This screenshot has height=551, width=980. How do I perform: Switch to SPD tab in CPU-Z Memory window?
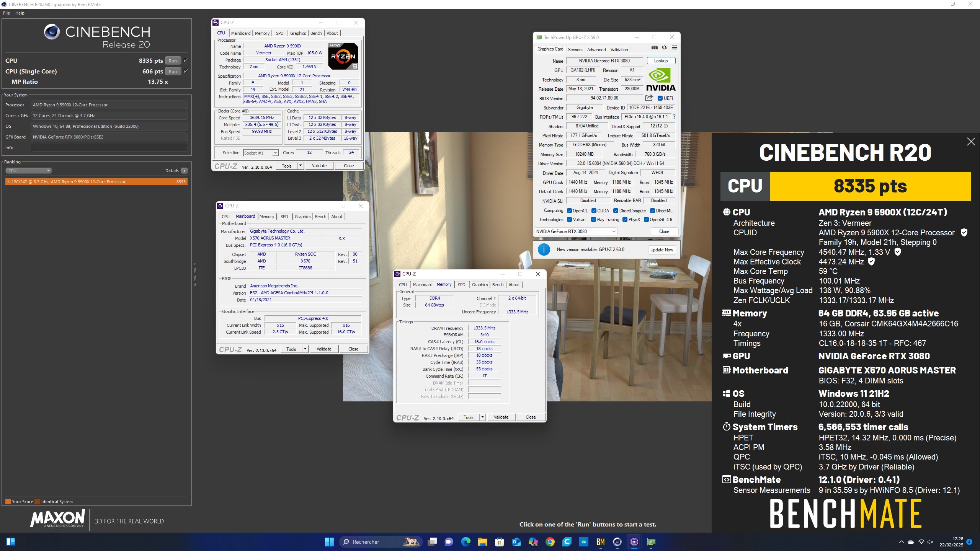click(x=462, y=285)
